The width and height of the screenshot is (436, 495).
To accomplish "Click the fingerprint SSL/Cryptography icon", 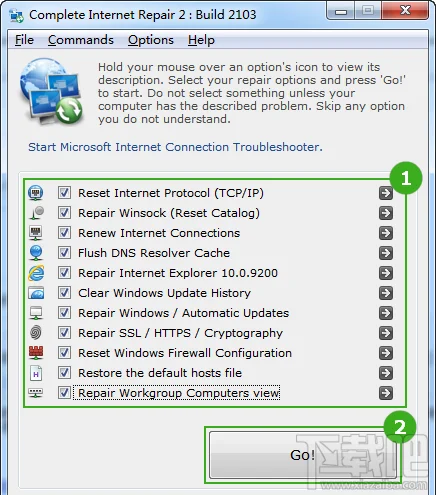I will pos(36,332).
